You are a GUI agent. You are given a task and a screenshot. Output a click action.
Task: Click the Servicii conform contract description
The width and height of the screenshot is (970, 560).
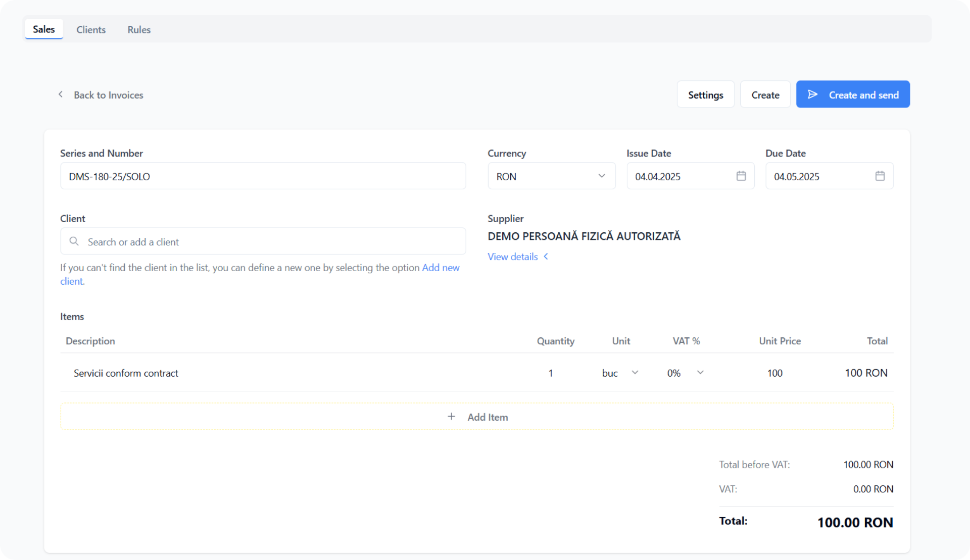pos(126,373)
